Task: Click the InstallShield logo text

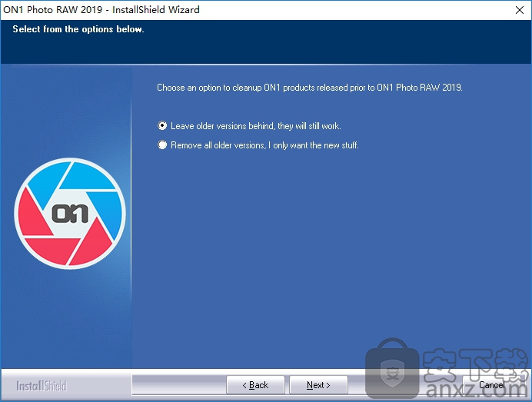Action: 42,386
